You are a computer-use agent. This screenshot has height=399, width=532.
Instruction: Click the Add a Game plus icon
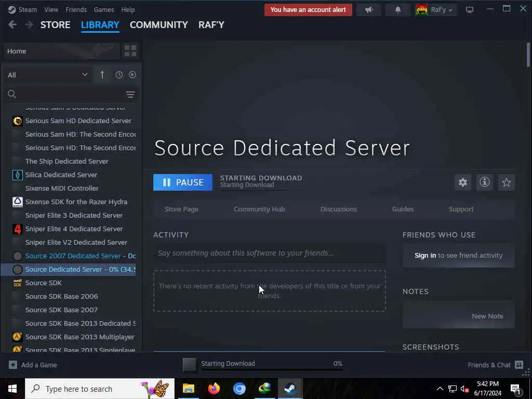[13, 365]
